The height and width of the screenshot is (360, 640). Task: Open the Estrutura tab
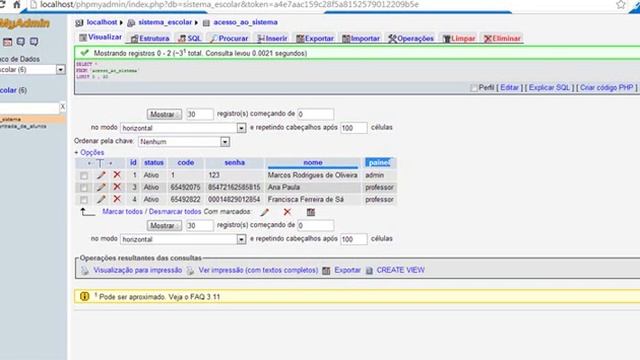coord(150,38)
